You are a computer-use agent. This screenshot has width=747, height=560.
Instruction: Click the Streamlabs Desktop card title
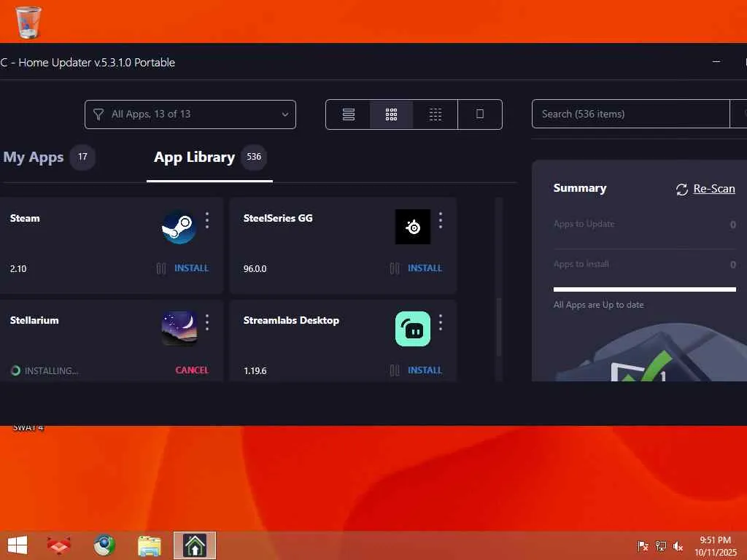291,320
